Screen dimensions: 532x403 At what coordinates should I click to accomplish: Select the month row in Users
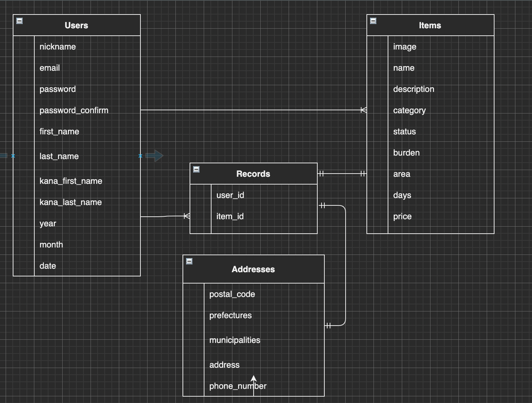pos(77,244)
